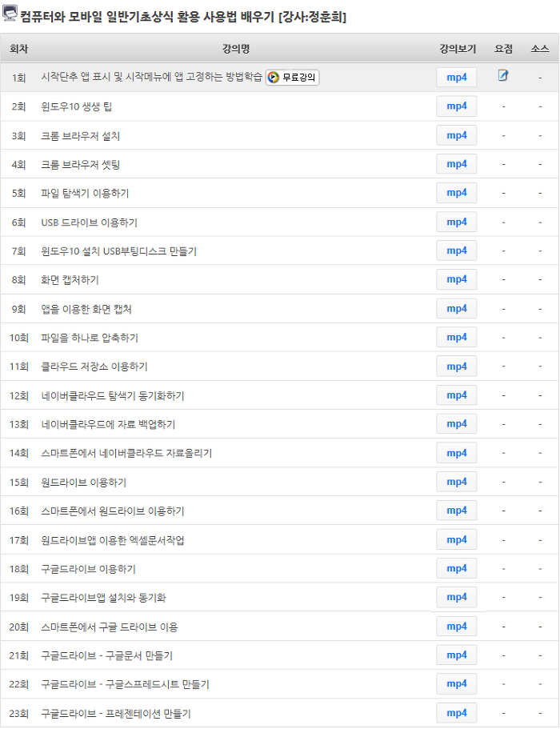Image resolution: width=560 pixels, height=729 pixels.
Task: Play mp4 for 파일 탐색기 이용하기
Action: click(456, 193)
